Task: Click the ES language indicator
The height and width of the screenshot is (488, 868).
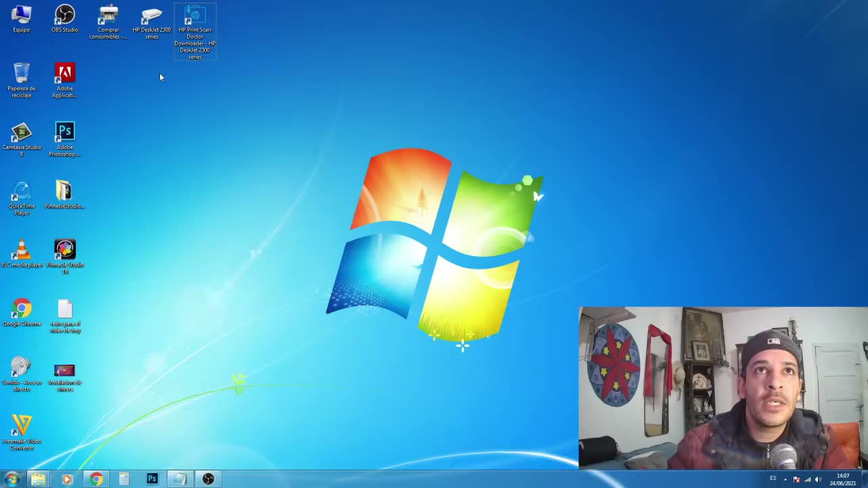Action: point(773,479)
